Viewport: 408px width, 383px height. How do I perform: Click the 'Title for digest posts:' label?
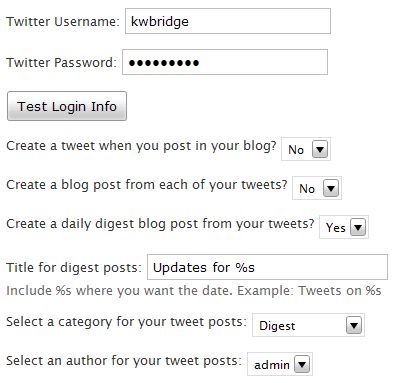(x=74, y=268)
